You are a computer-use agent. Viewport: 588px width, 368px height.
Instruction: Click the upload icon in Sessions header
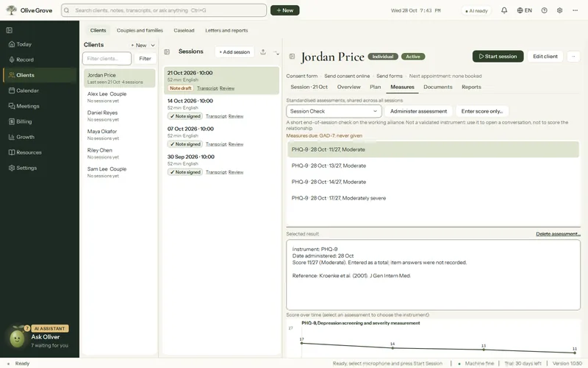tap(263, 52)
